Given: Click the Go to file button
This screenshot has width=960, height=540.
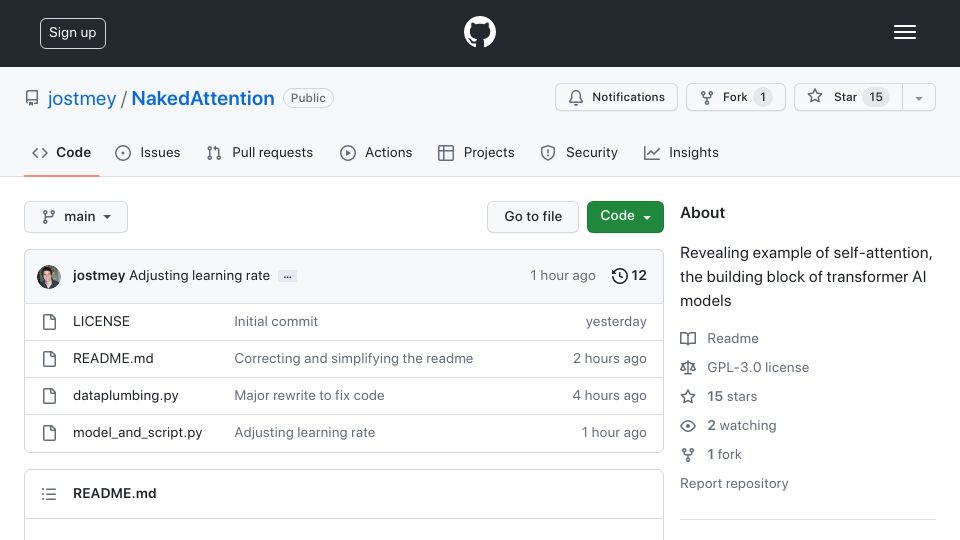Looking at the screenshot, I should [533, 217].
